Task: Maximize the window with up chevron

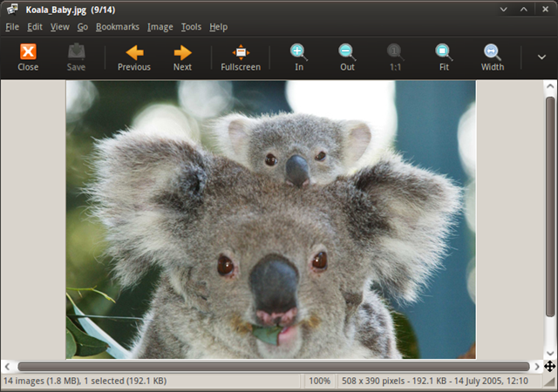Action: pos(524,10)
